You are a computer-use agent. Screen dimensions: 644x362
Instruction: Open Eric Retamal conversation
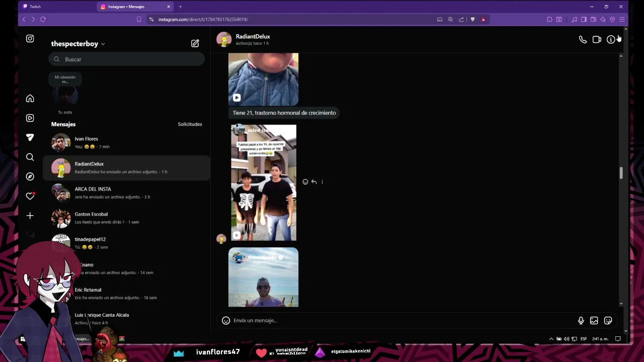point(126,294)
